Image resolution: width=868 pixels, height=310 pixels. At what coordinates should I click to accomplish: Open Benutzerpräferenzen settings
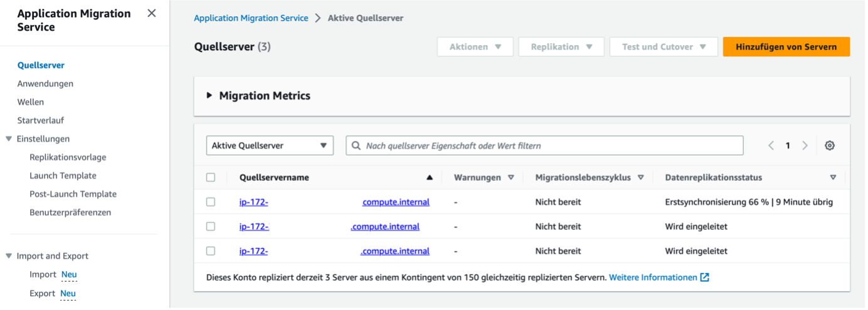point(70,212)
